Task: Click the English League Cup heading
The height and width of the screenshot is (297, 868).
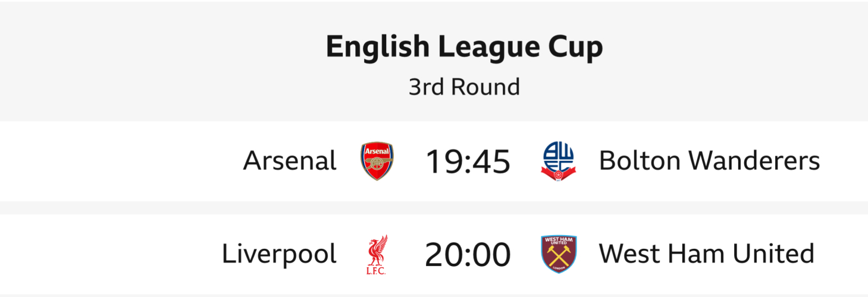Action: pyautogui.click(x=464, y=48)
